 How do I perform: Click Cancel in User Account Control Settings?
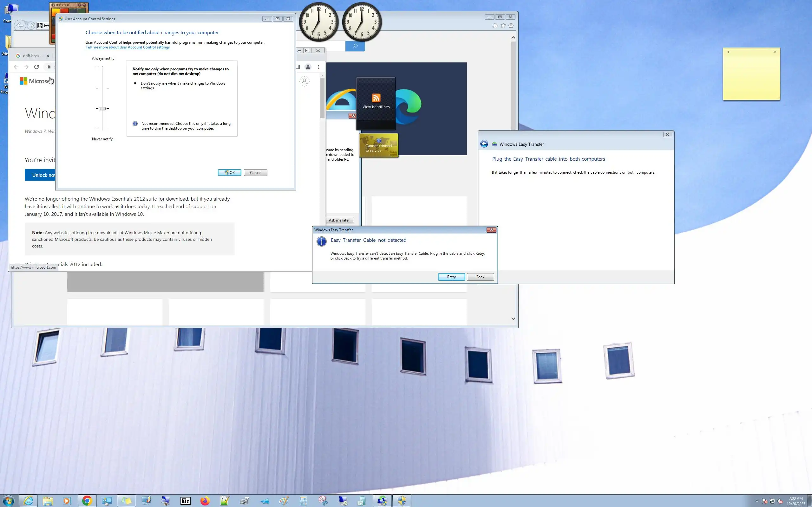(255, 172)
